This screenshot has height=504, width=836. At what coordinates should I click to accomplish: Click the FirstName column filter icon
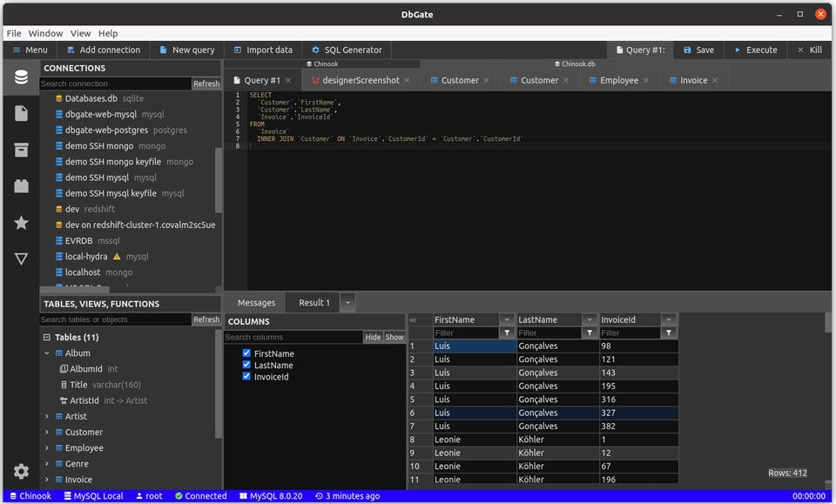pos(507,333)
